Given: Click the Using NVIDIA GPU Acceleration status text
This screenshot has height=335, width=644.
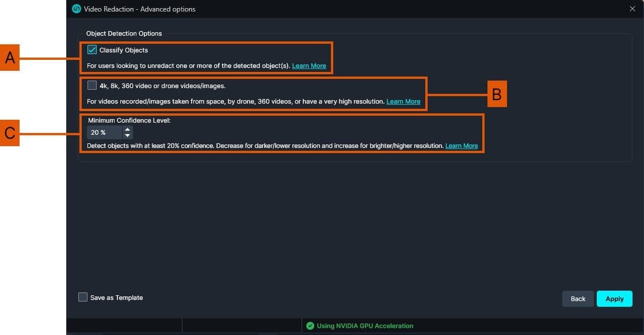Looking at the screenshot, I should [x=364, y=326].
